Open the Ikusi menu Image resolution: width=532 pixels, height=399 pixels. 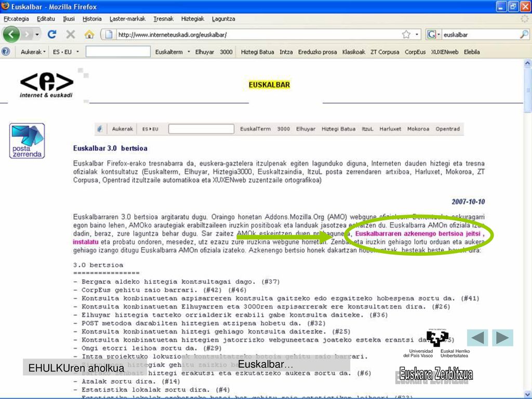tap(69, 19)
